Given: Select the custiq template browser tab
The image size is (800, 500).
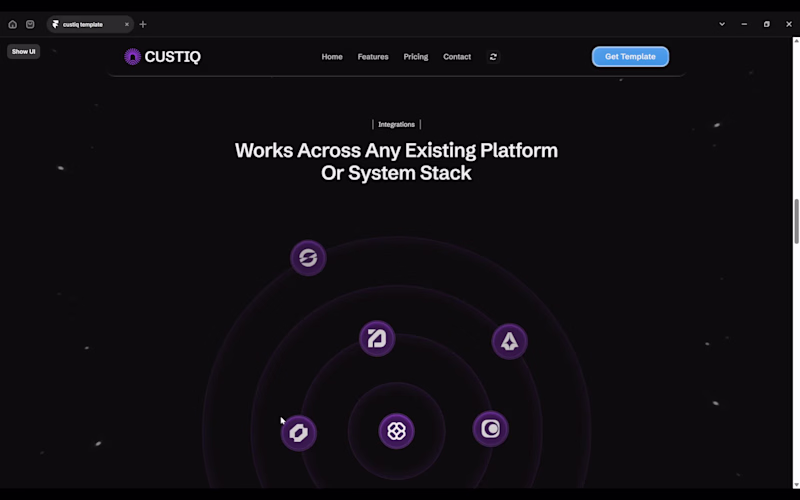Looking at the screenshot, I should click(x=90, y=24).
